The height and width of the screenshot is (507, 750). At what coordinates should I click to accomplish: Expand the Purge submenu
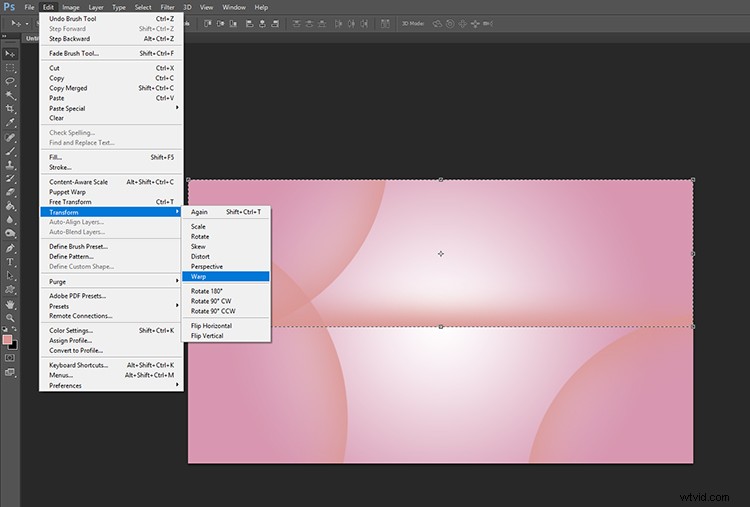(x=111, y=281)
